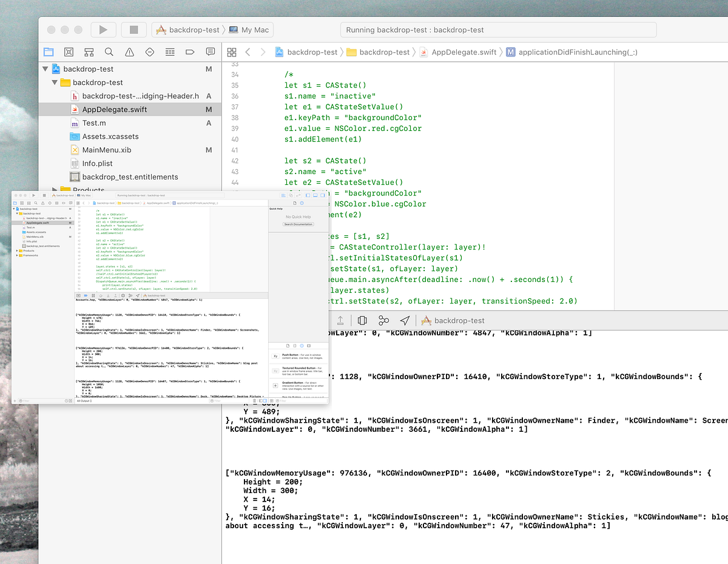
Task: Open the Test navigator
Action: tap(149, 52)
